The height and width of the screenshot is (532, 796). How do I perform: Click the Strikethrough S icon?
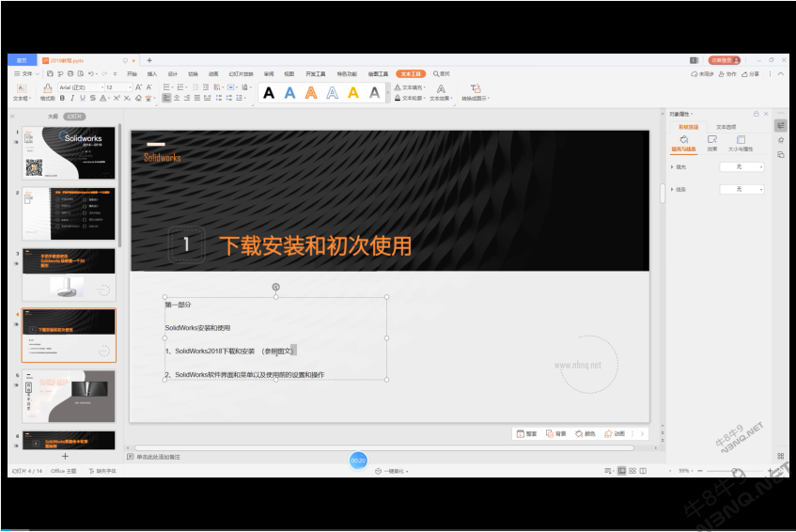(x=92, y=98)
